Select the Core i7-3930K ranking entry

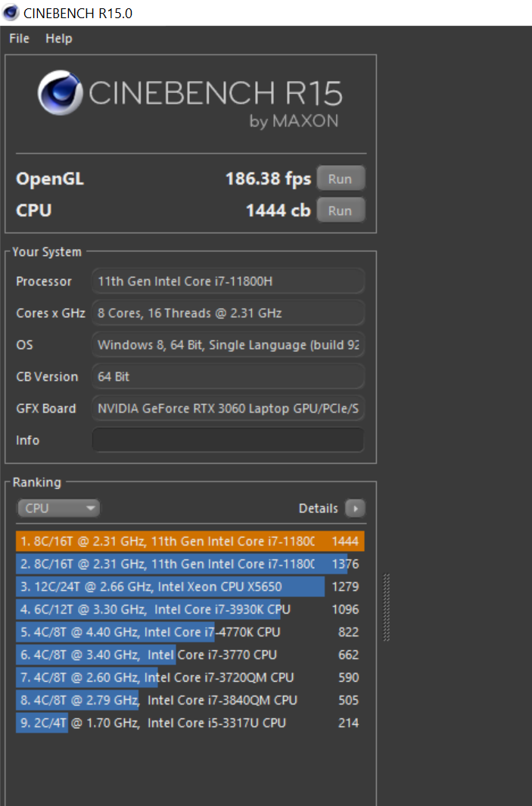(x=190, y=609)
